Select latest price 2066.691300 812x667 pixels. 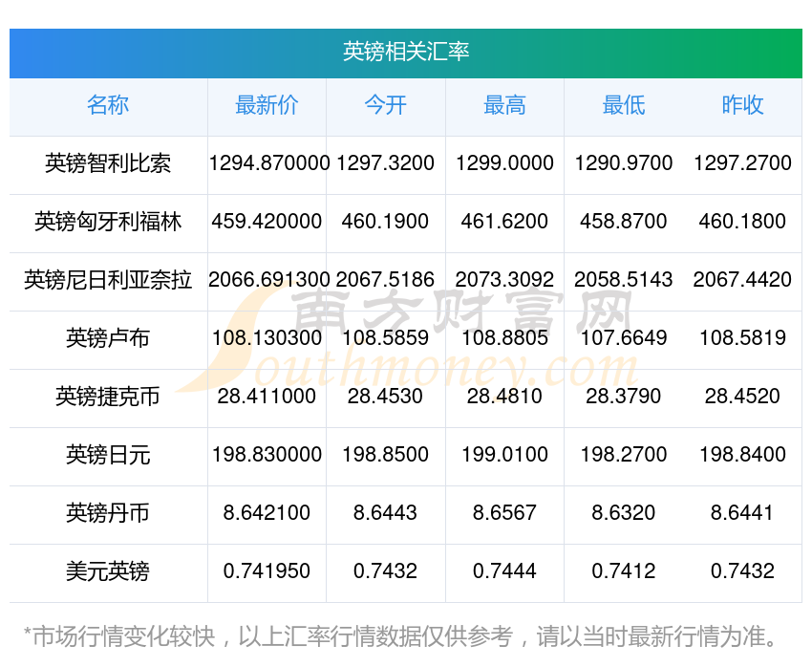[x=268, y=280]
